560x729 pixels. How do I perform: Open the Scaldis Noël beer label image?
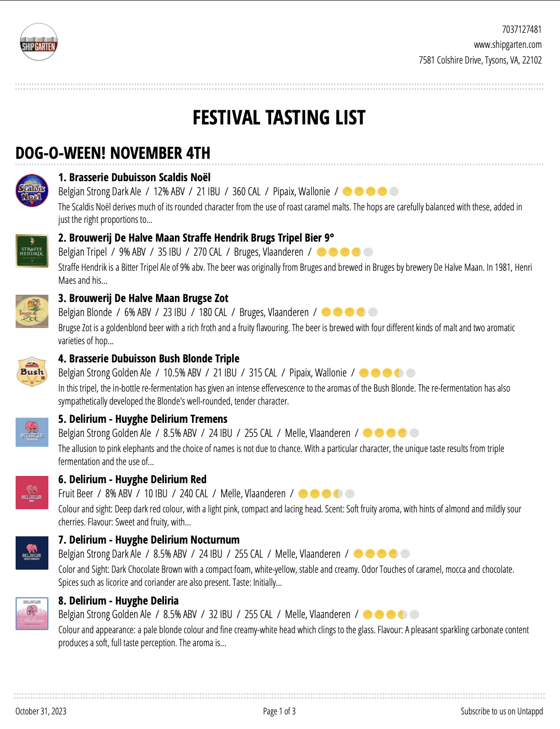click(32, 191)
